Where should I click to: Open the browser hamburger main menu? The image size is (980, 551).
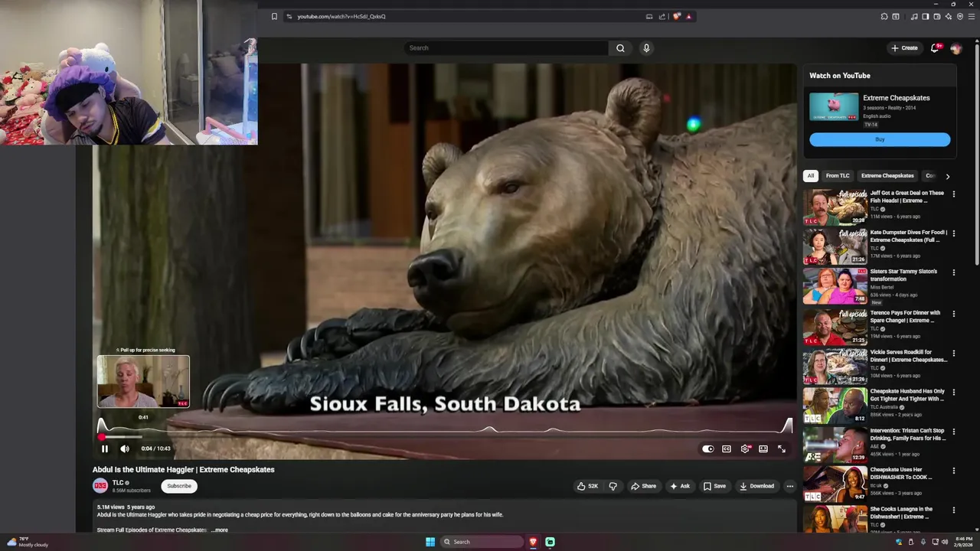tap(971, 16)
